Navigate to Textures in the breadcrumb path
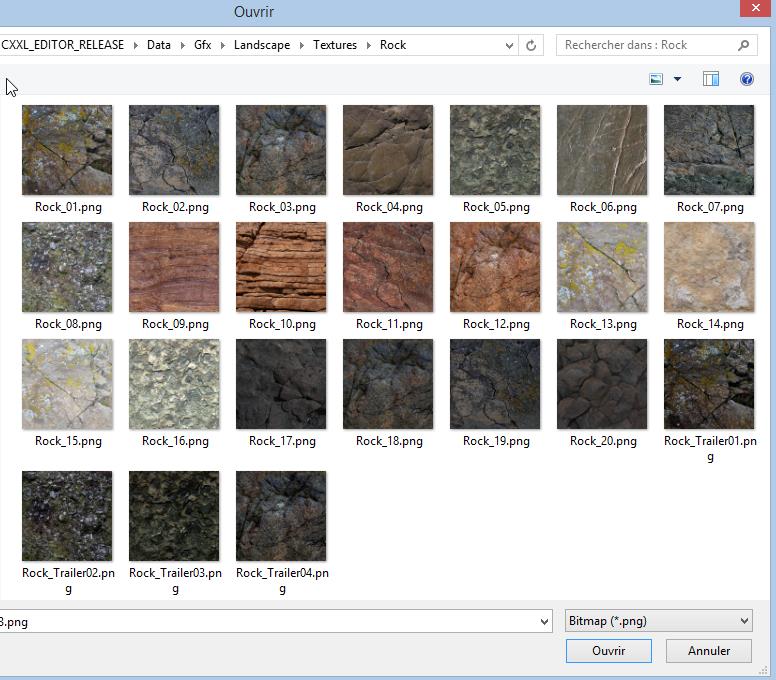Screen dimensions: 776x680 [x=334, y=45]
